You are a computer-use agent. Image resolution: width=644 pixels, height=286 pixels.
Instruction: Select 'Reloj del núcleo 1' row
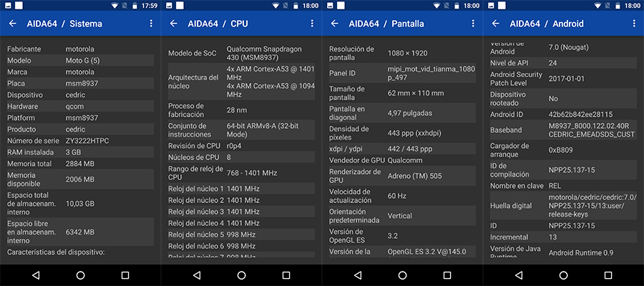coord(242,189)
